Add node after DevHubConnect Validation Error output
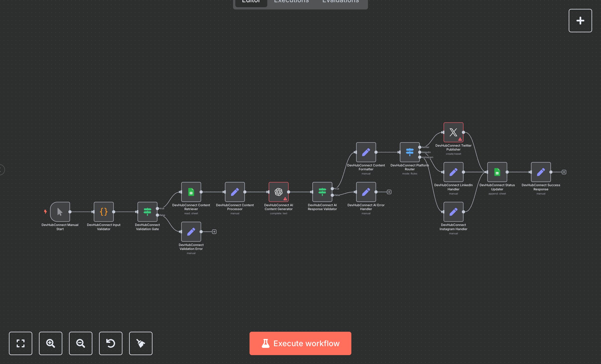The image size is (601, 364). [x=214, y=232]
